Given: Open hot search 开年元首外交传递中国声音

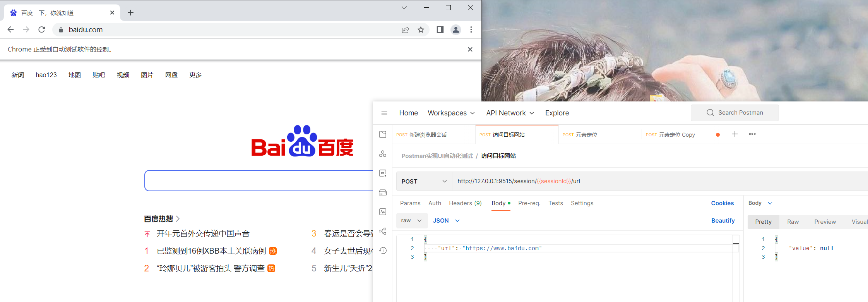Looking at the screenshot, I should [203, 233].
